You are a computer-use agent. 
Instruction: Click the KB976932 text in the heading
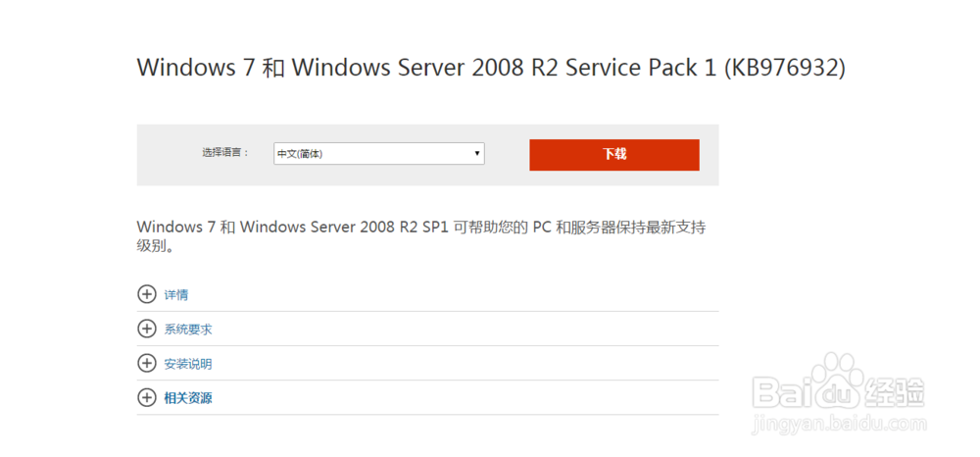(784, 68)
